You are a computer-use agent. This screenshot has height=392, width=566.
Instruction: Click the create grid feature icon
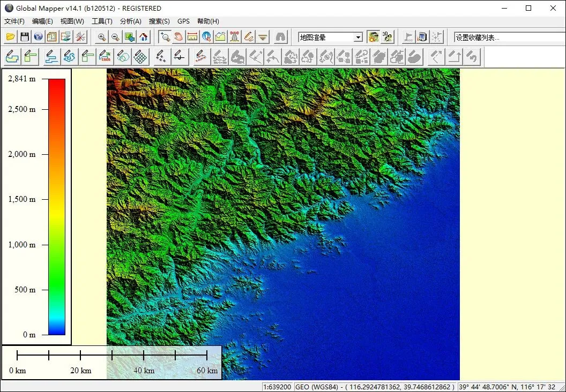(140, 56)
